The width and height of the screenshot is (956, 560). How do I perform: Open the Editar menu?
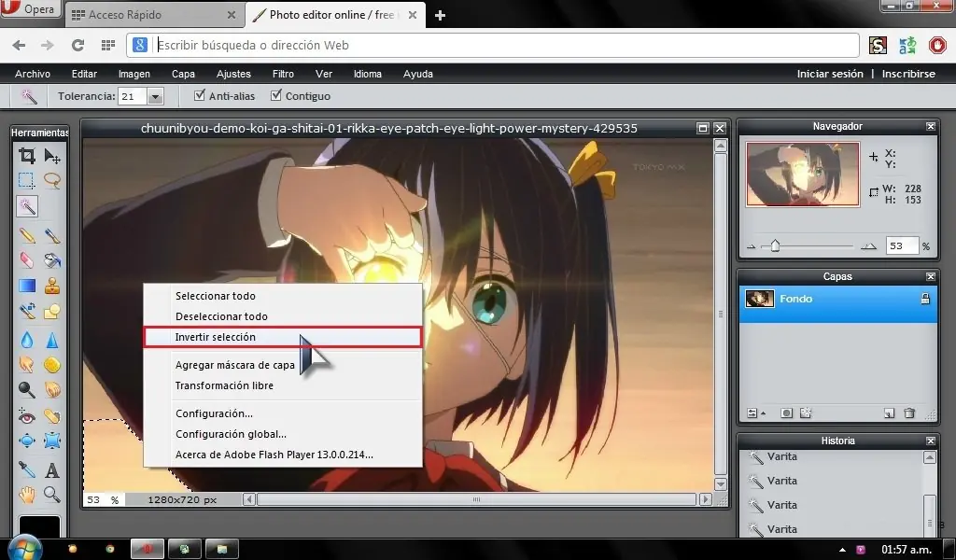pyautogui.click(x=84, y=74)
